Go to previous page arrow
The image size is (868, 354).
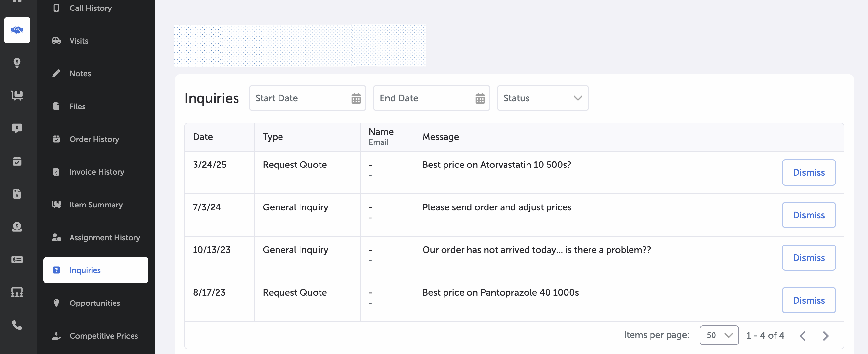pos(803,335)
